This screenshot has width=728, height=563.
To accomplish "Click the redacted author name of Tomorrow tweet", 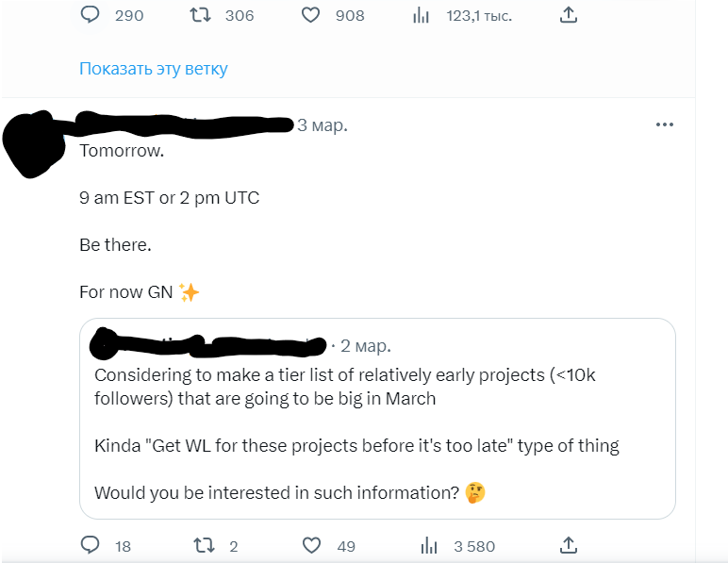I will (x=189, y=124).
